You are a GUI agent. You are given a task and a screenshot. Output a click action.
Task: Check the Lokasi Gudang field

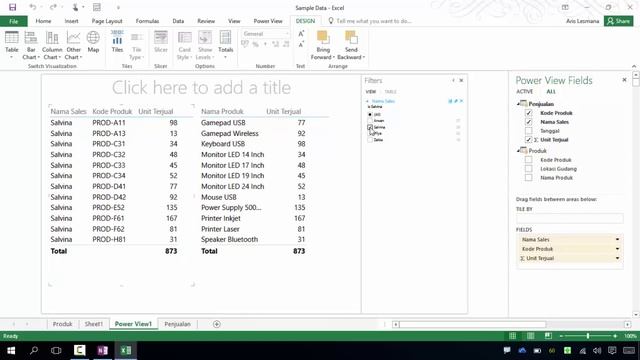(529, 169)
